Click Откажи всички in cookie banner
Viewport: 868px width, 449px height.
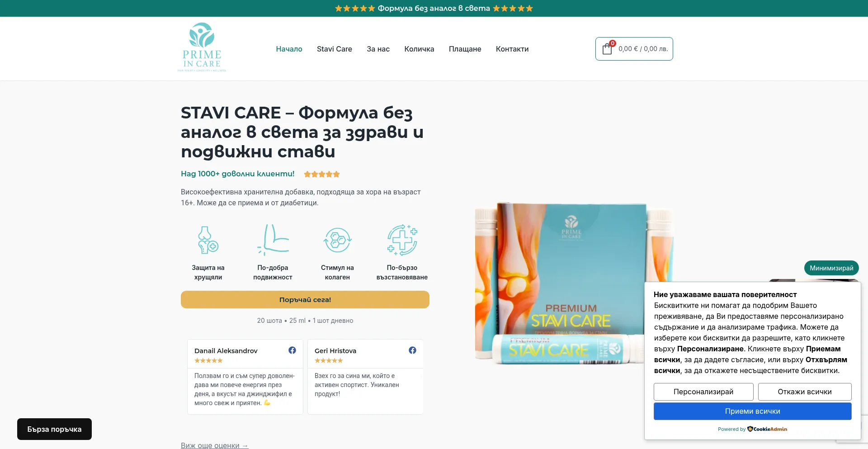pos(805,392)
